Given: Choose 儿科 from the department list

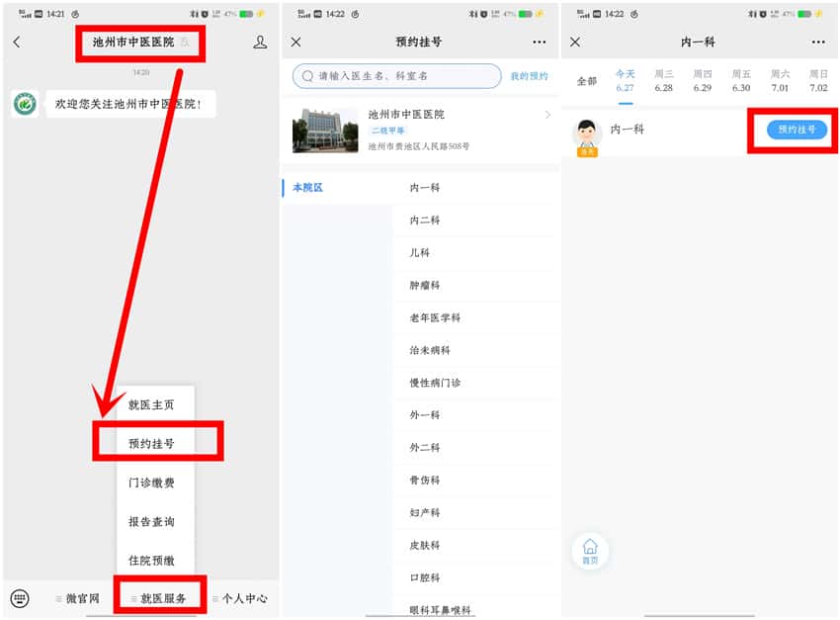Looking at the screenshot, I should [420, 253].
